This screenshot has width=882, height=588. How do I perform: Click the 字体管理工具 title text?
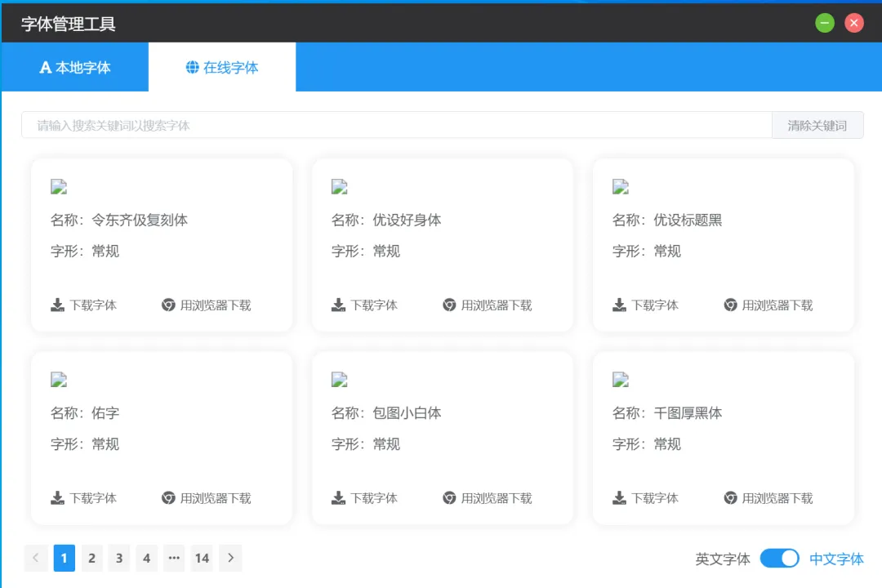[x=69, y=24]
